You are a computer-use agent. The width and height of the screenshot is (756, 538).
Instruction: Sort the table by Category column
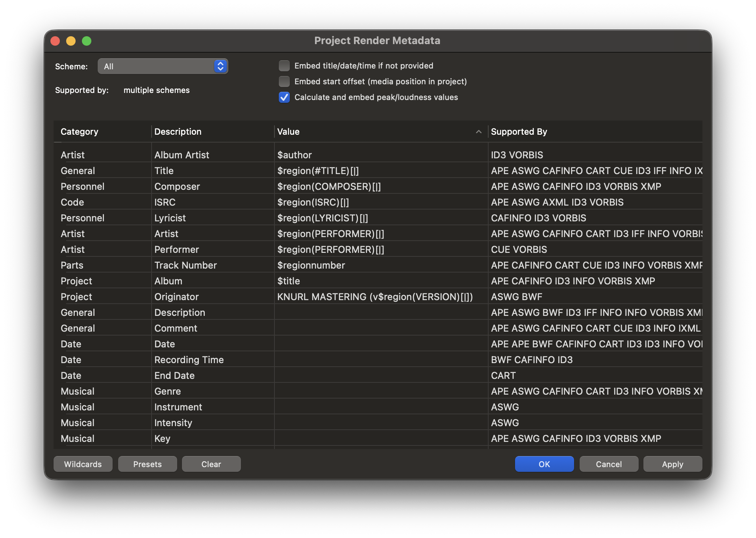[x=80, y=132]
